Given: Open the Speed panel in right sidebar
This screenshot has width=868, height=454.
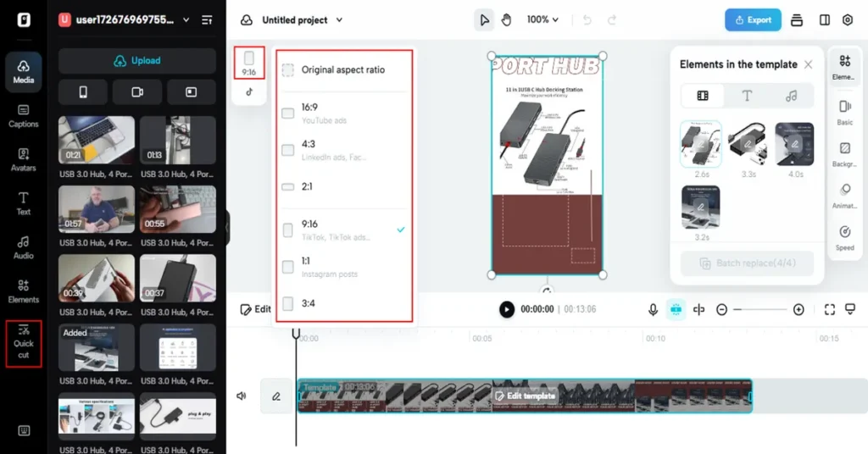Looking at the screenshot, I should pos(845,238).
